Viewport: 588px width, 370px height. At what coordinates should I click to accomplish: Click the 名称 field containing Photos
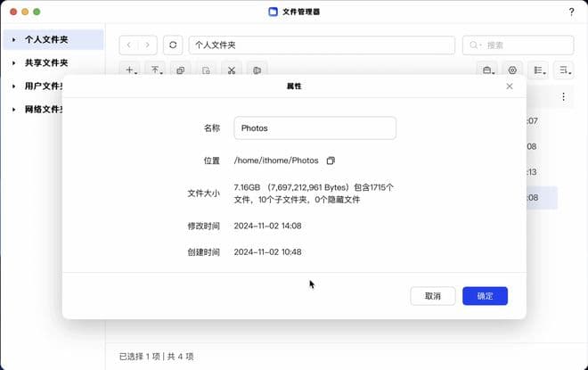coord(314,128)
